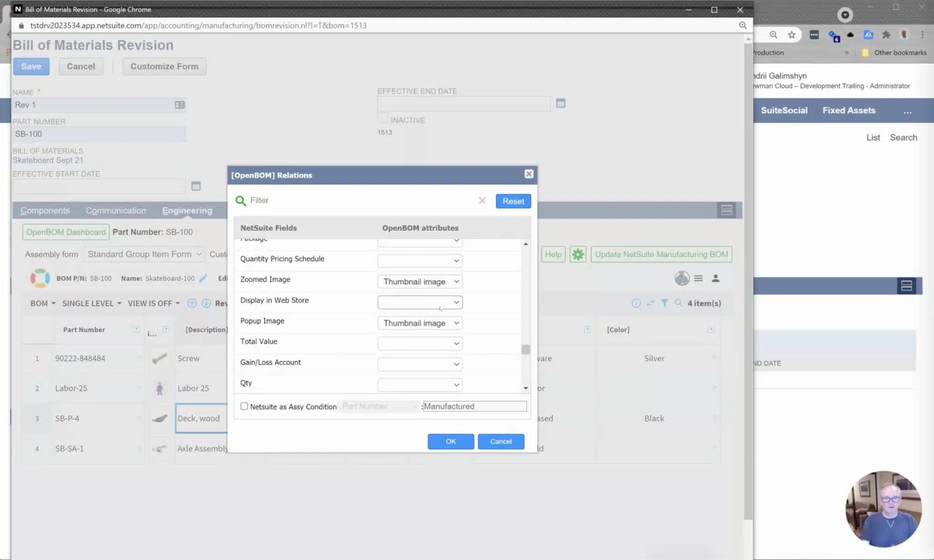Click the OpenBOM Dashboard button

click(x=66, y=232)
